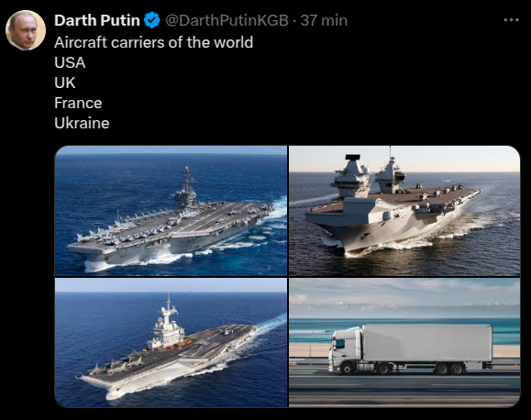
Task: Click the blue verified badge icon
Action: pyautogui.click(x=152, y=20)
